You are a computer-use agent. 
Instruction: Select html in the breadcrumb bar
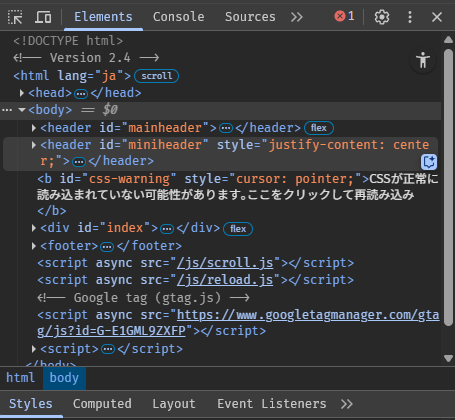pyautogui.click(x=20, y=378)
